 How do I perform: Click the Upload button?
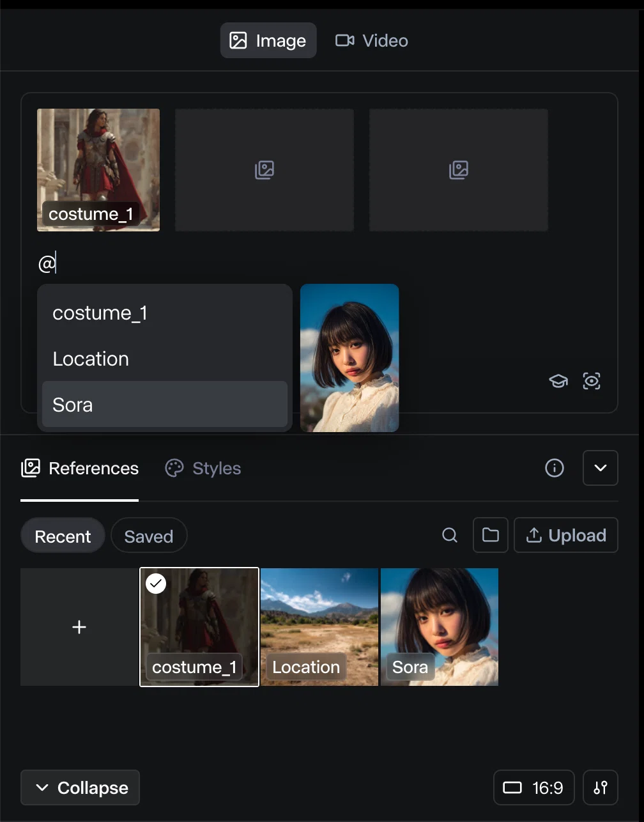point(566,535)
